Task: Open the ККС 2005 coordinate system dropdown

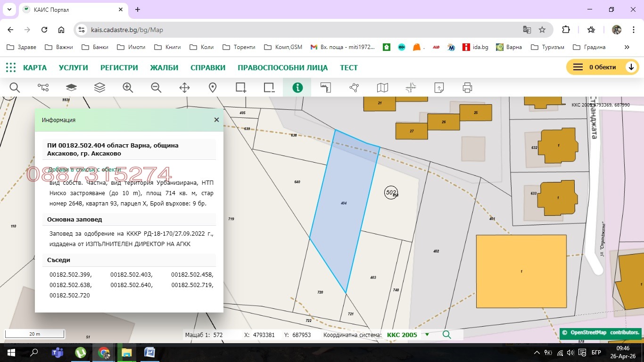Action: (x=427, y=335)
